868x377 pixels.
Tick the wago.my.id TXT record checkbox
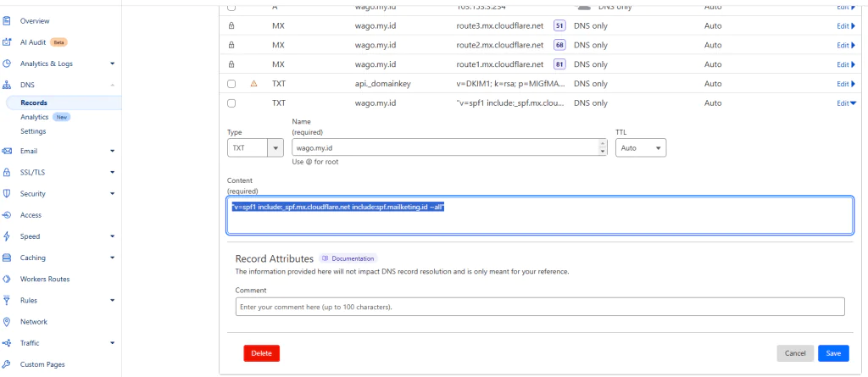(x=231, y=103)
